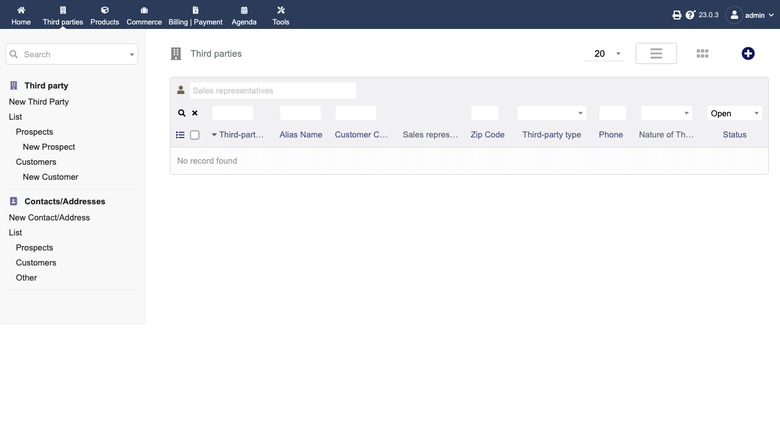Click New Customer link
The image size is (780, 439).
pos(50,176)
